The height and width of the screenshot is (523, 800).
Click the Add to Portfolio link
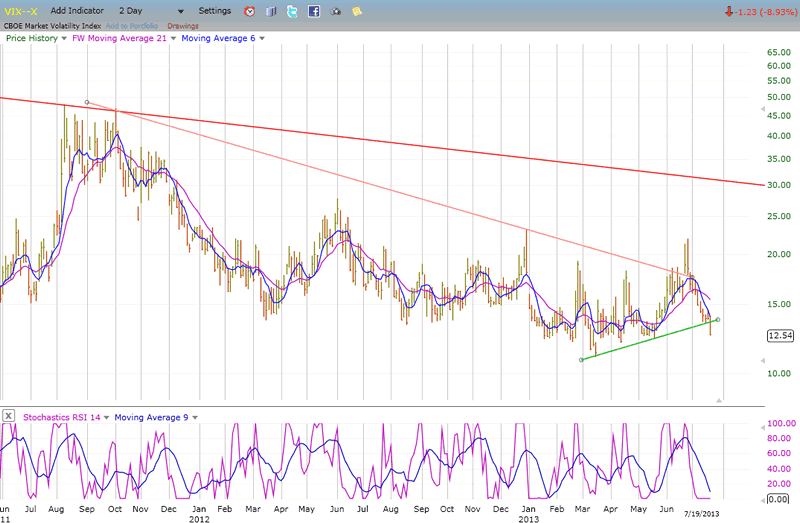coord(131,25)
